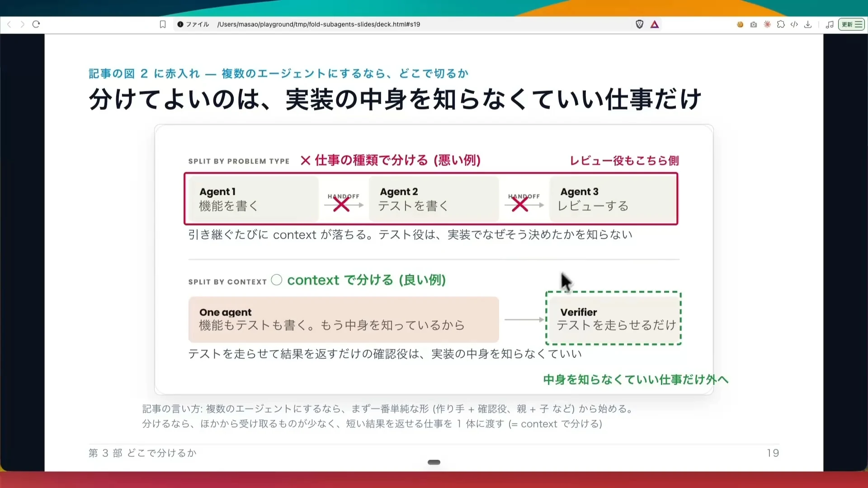Open site info next to ファイル label
The height and width of the screenshot is (488, 868).
pos(180,24)
